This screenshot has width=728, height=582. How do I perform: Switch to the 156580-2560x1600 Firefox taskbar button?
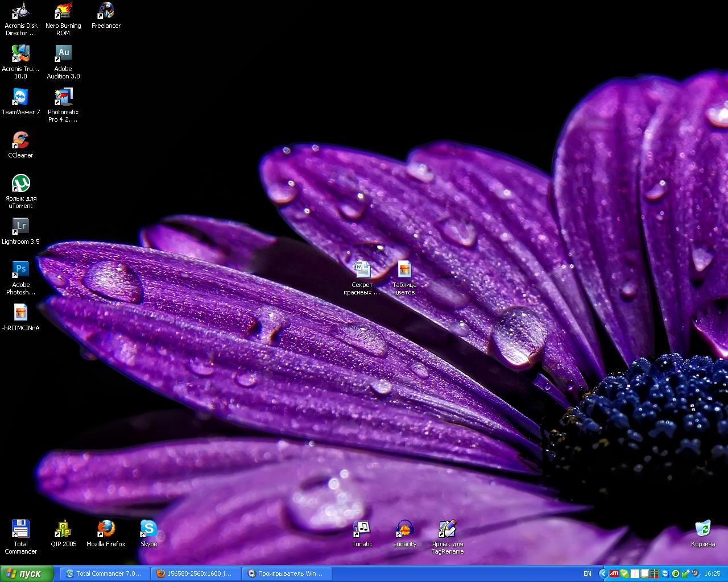tap(197, 573)
